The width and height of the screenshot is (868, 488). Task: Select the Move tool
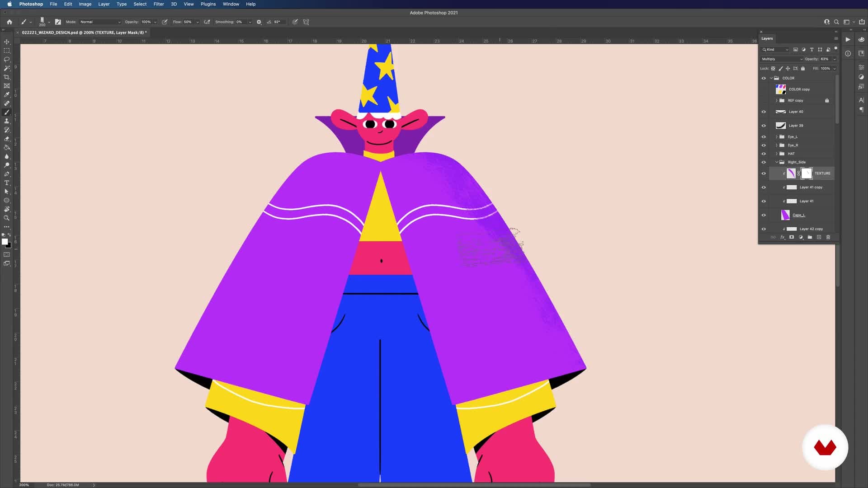7,42
